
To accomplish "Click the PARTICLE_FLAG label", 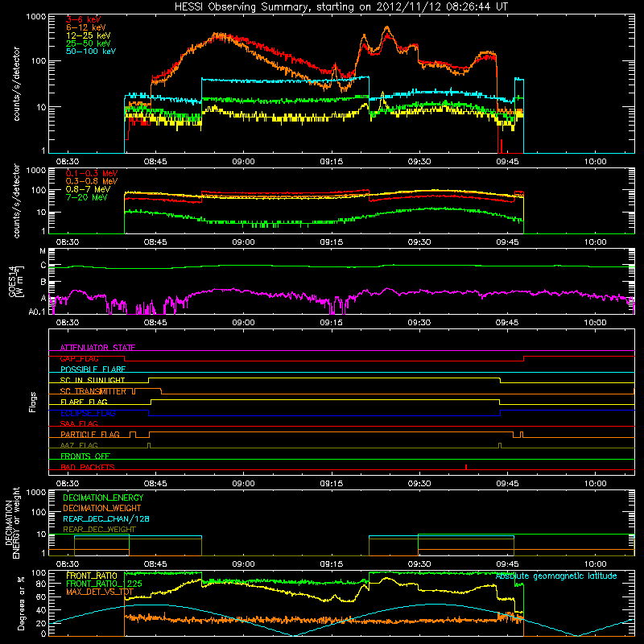I will click(90, 434).
